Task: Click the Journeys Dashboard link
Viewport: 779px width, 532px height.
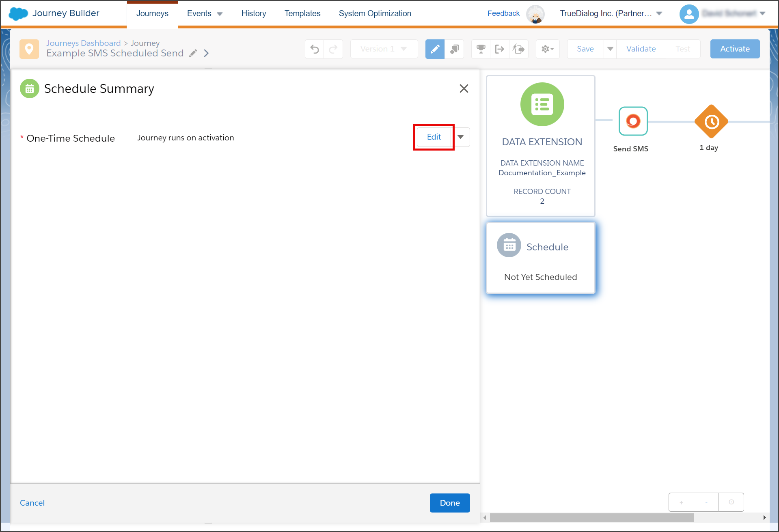Action: (x=83, y=43)
